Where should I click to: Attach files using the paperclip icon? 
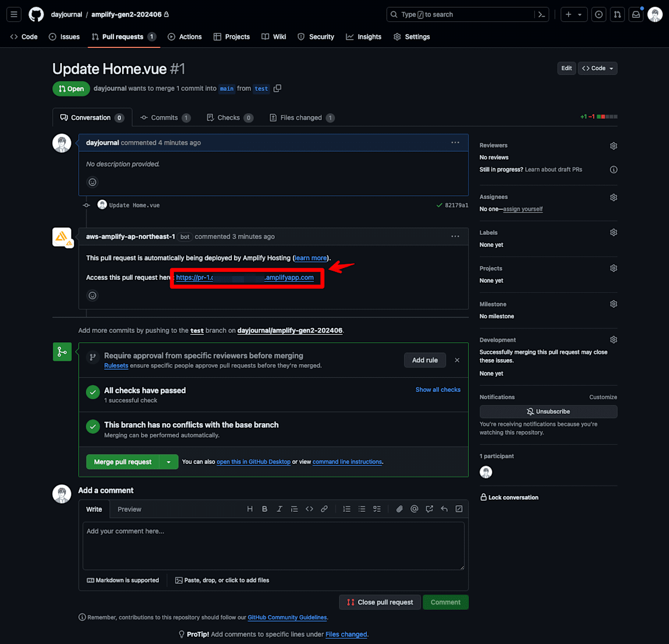pyautogui.click(x=399, y=509)
